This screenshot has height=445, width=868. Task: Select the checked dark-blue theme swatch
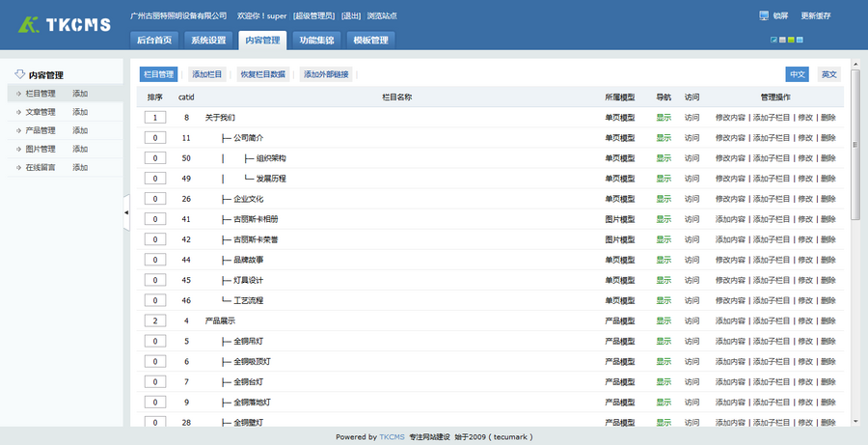[773, 40]
